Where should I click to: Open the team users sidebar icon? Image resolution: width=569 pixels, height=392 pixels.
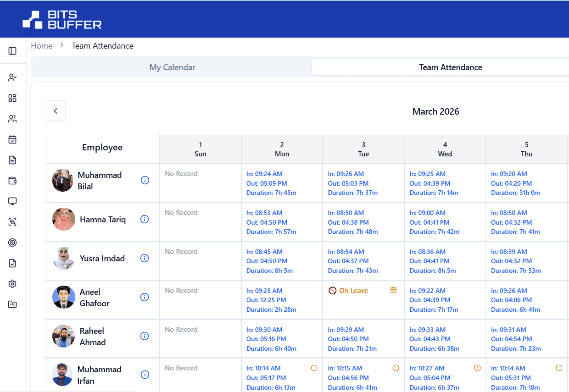tap(12, 119)
